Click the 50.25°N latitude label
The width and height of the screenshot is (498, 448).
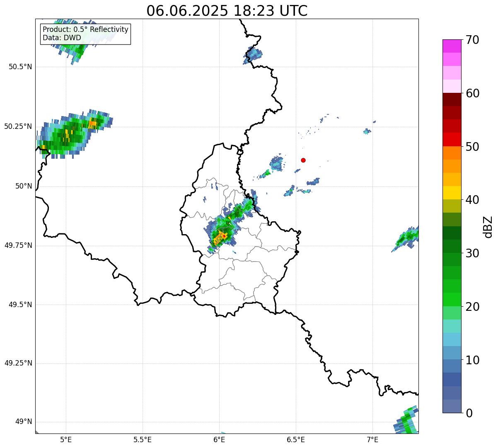[18, 126]
